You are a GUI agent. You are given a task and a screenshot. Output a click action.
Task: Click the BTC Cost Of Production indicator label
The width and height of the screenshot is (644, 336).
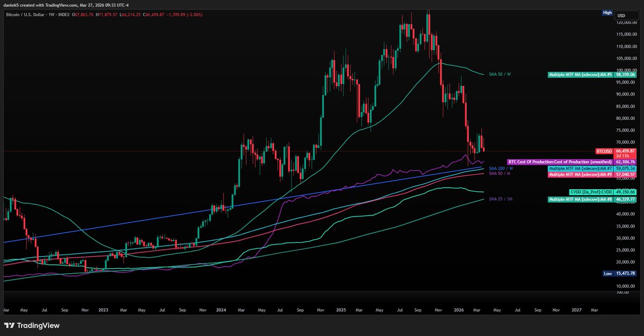pyautogui.click(x=560, y=161)
